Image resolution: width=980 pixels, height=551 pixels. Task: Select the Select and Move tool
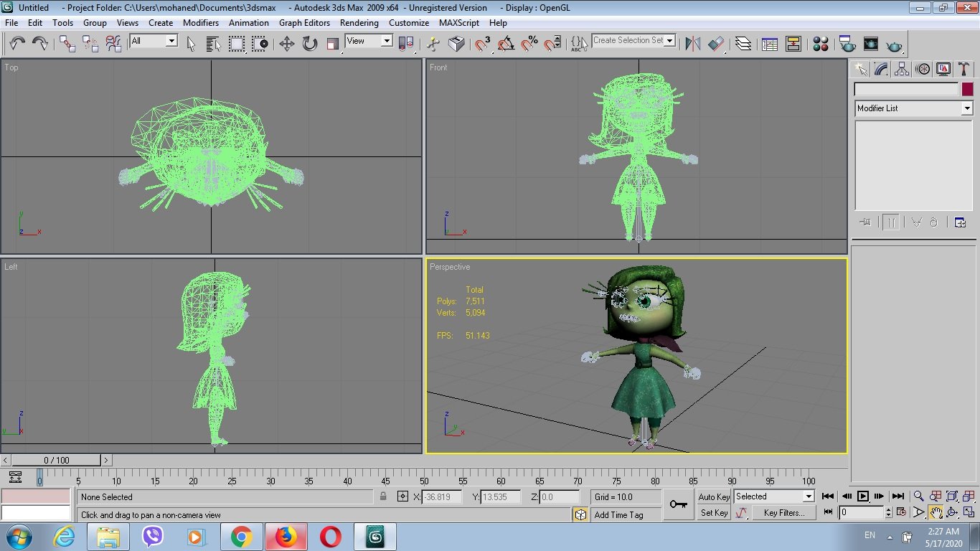point(288,44)
